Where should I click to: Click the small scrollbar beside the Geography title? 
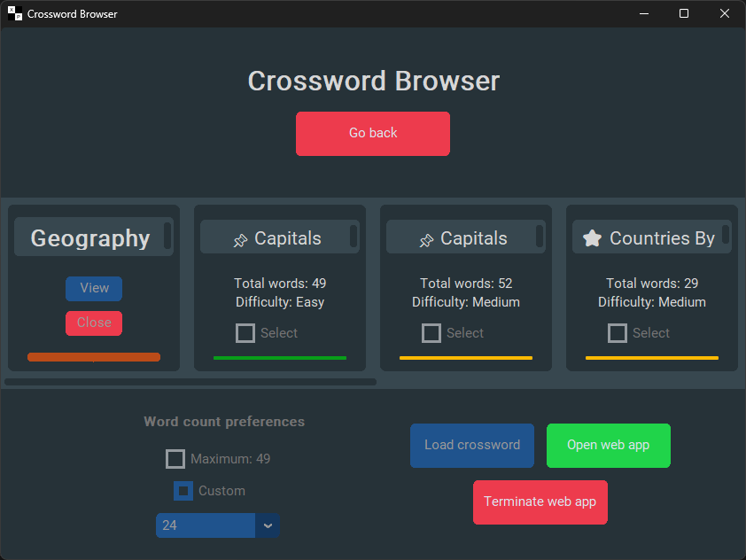click(x=167, y=237)
